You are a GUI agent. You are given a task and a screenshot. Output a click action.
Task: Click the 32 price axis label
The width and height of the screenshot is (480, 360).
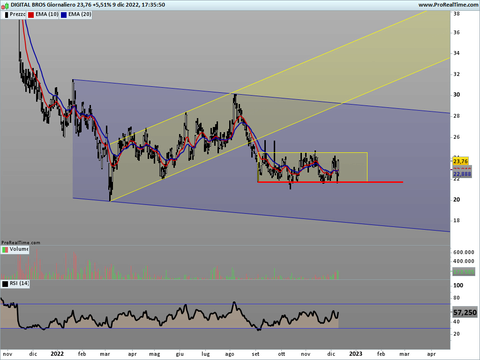coord(456,74)
